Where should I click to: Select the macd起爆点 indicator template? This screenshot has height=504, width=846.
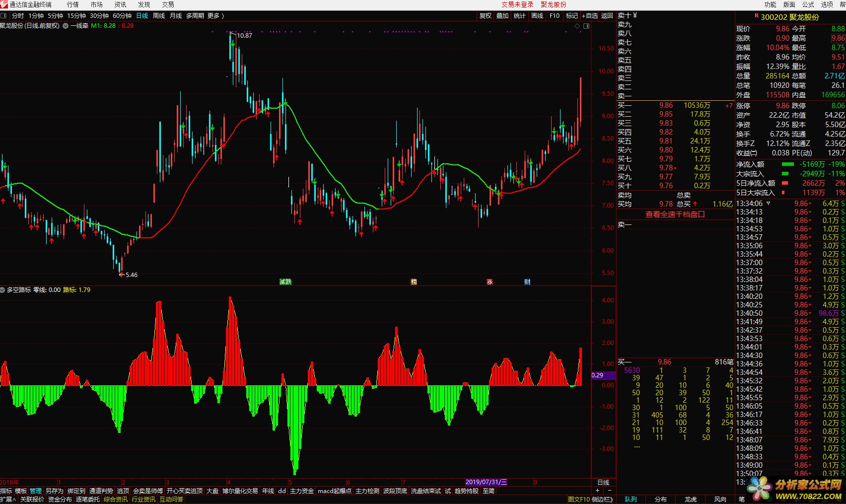tap(335, 491)
